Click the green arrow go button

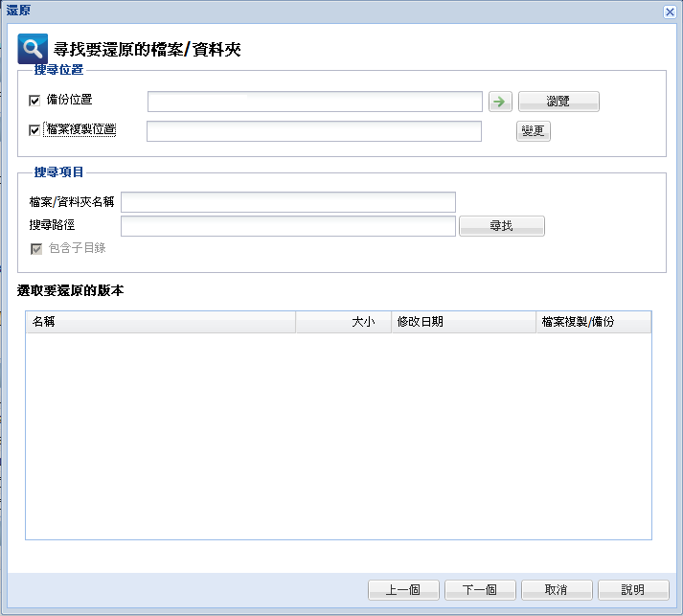click(x=500, y=102)
